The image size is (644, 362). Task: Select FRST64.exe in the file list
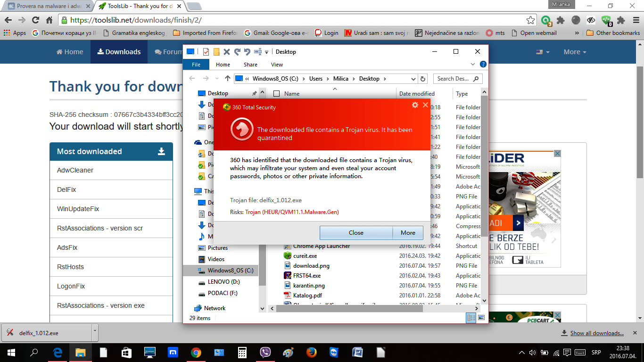coord(306,276)
